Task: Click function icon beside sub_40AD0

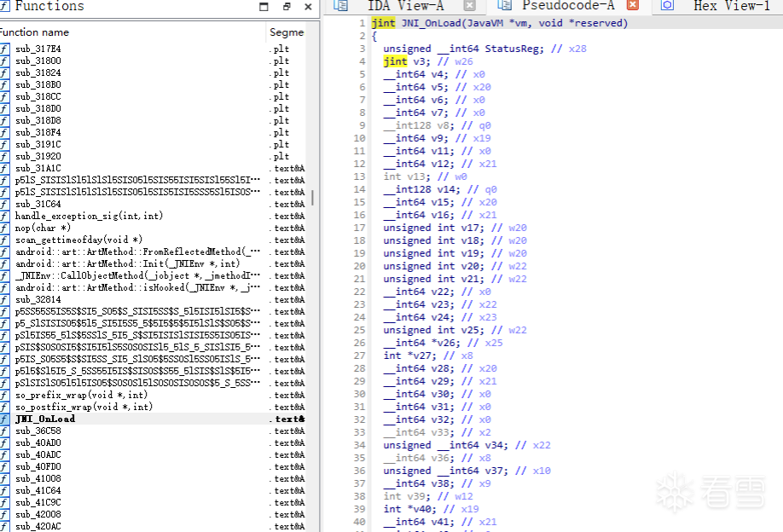Action: (x=4, y=443)
